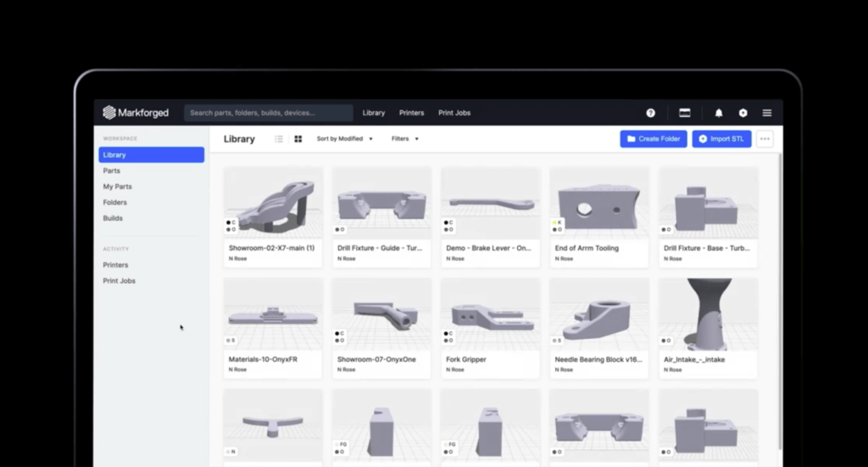Click the search parts input field

click(269, 113)
